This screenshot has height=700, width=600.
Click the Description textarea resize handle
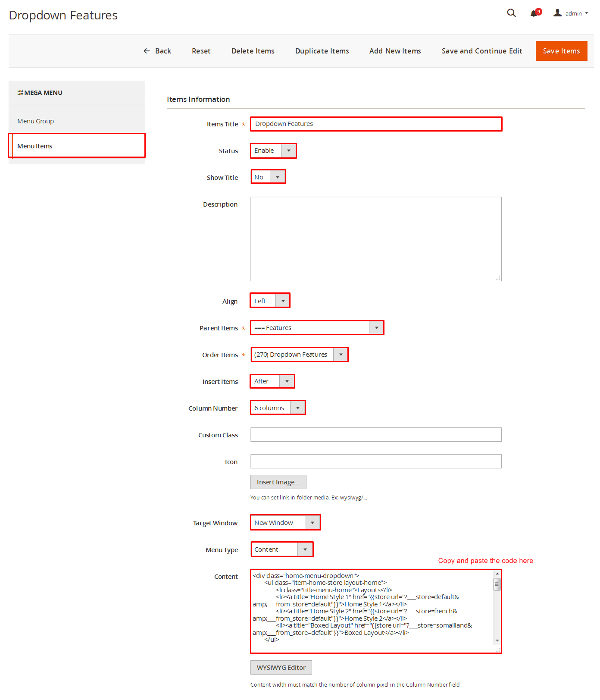click(x=498, y=278)
